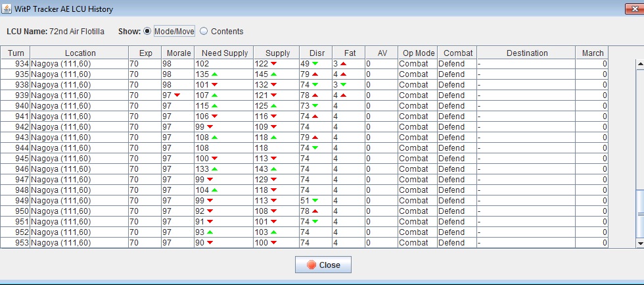Click turn cell 953
The height and width of the screenshot is (285, 644).
point(16,243)
